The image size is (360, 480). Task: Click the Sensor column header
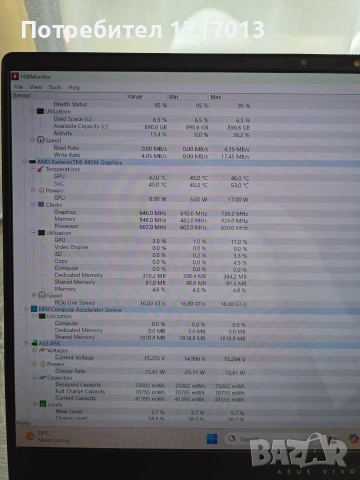(x=68, y=96)
